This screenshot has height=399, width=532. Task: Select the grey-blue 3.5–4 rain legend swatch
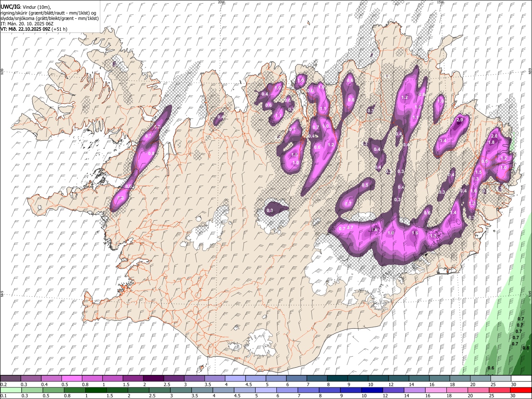click(202, 390)
